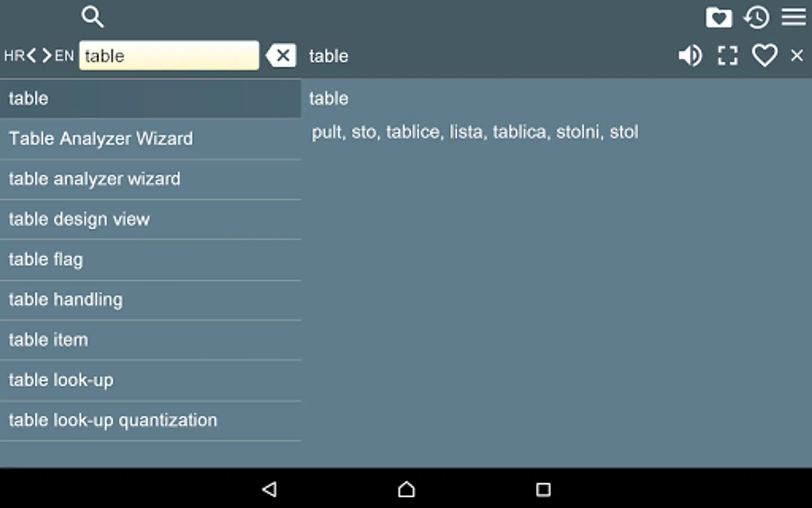Select the 'table' list entry
Screen dimensions: 812x508
151,99
